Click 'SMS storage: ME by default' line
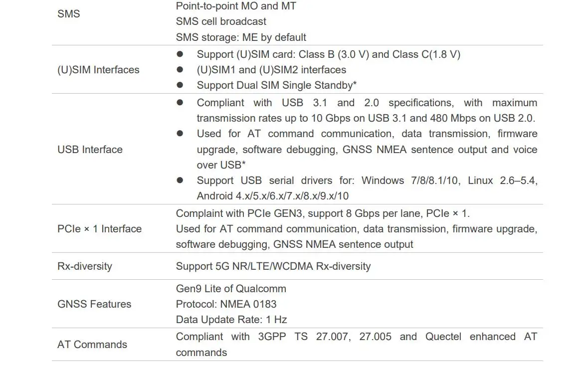This screenshot has height=367, width=588. coord(241,37)
